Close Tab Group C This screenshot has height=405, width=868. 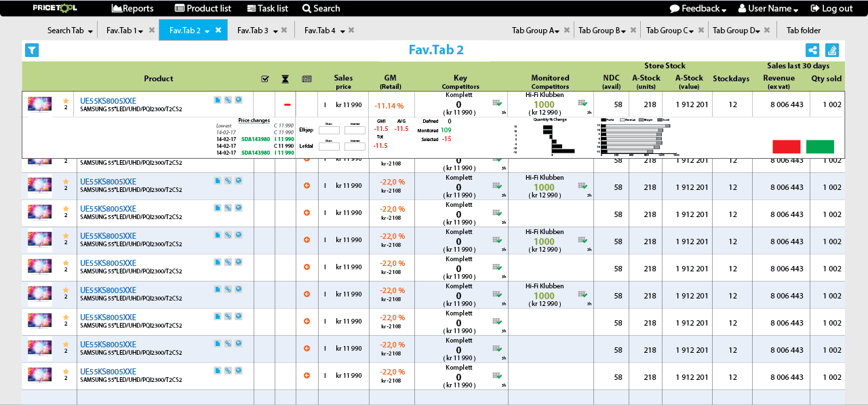click(700, 30)
